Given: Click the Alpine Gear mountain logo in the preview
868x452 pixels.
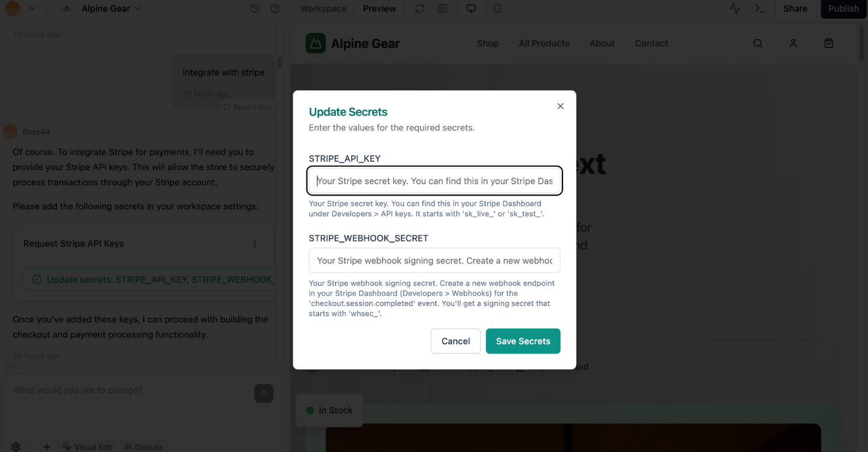Looking at the screenshot, I should click(316, 43).
